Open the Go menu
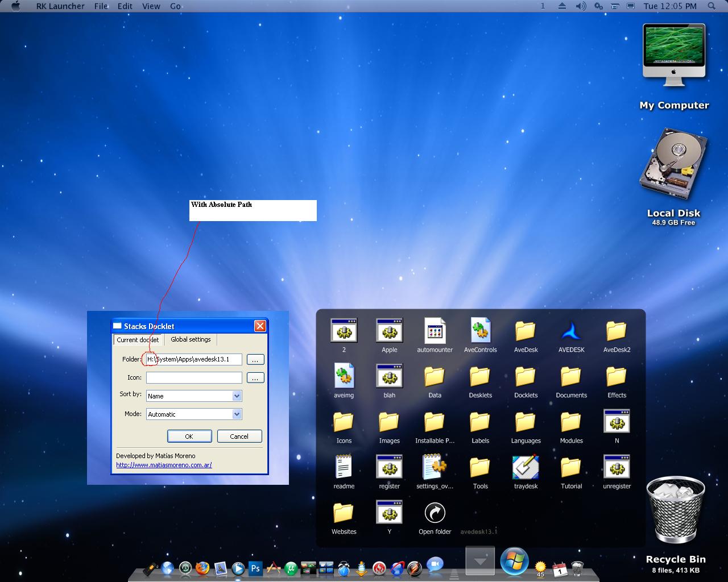 175,6
